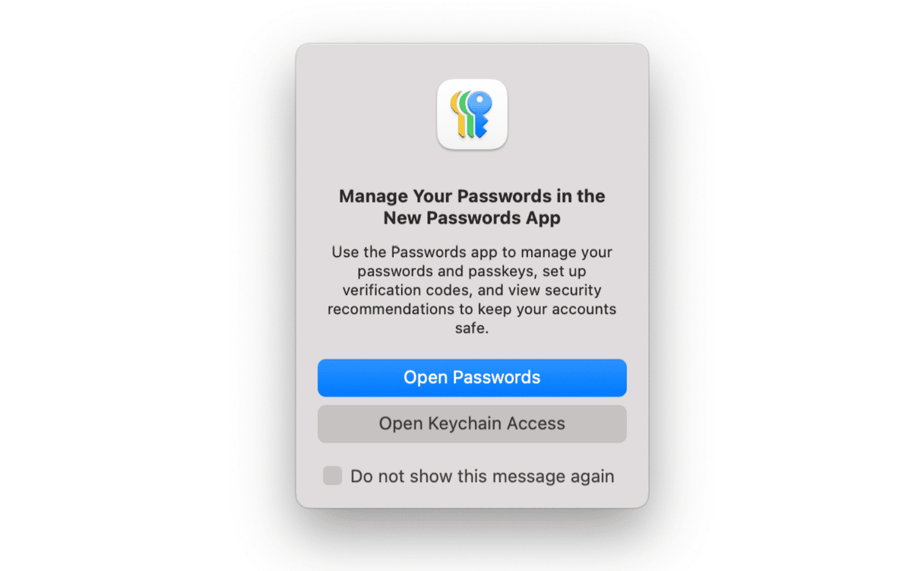Click the "Do not show this message again" label
Image resolution: width=924 pixels, height=571 pixels.
pos(482,477)
